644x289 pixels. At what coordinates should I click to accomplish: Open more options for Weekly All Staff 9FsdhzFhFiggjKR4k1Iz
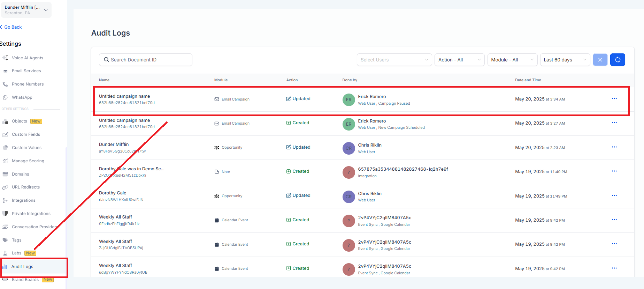click(614, 220)
